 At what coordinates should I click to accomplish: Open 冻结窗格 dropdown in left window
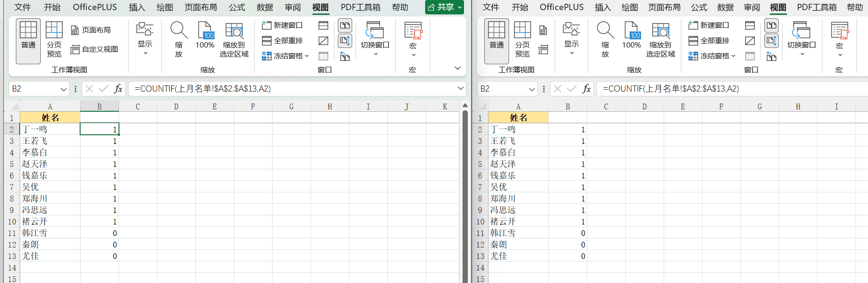(285, 56)
